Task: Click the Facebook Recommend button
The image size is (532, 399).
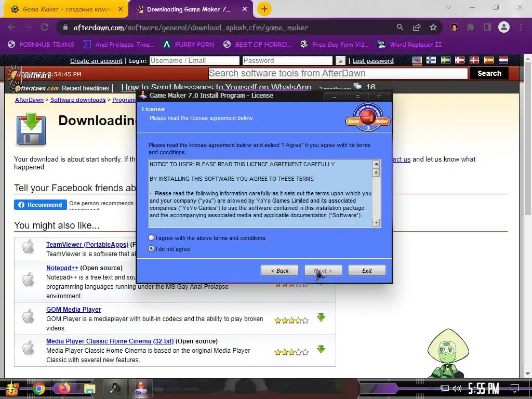Action: tap(41, 205)
